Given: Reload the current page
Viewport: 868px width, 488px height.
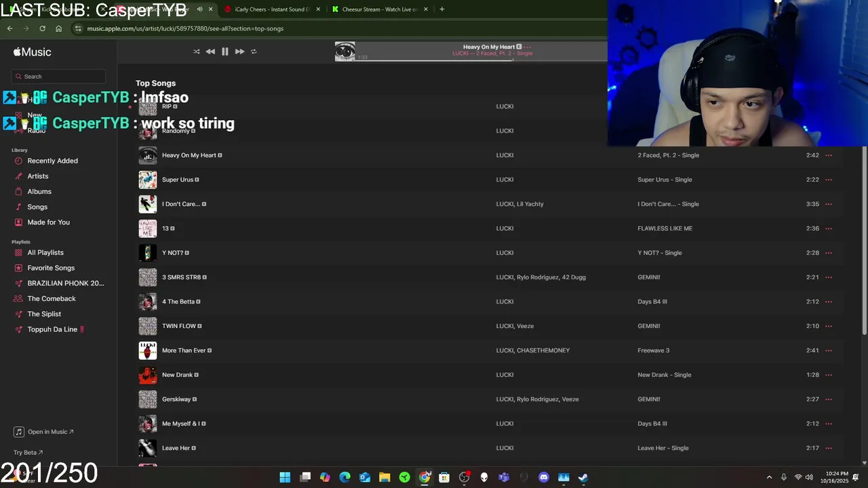Looking at the screenshot, I should click(x=42, y=28).
